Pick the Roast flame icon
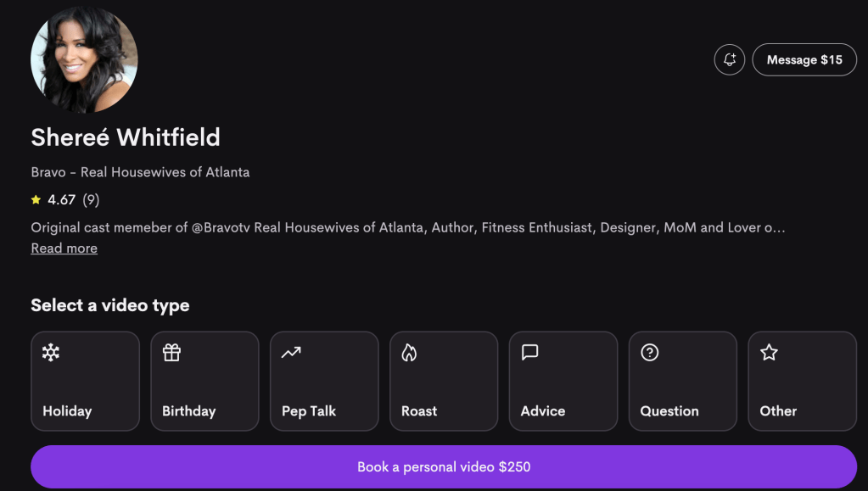Image resolution: width=868 pixels, height=491 pixels. (x=409, y=353)
